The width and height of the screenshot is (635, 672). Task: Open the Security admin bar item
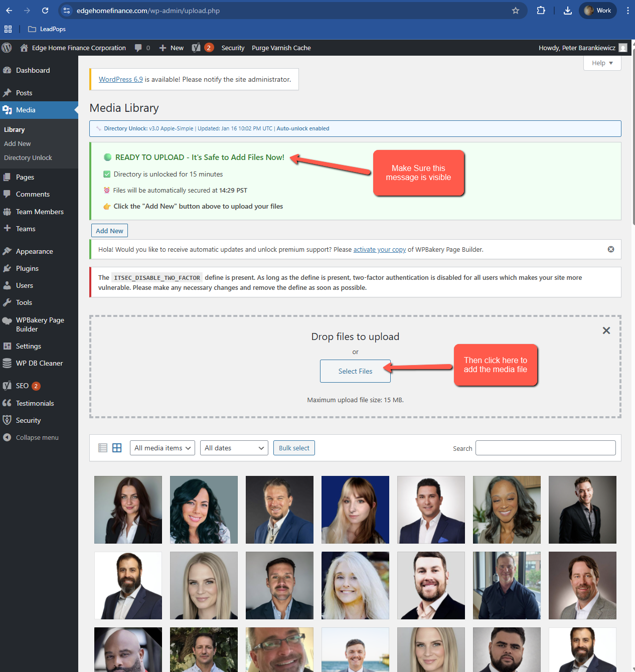233,48
